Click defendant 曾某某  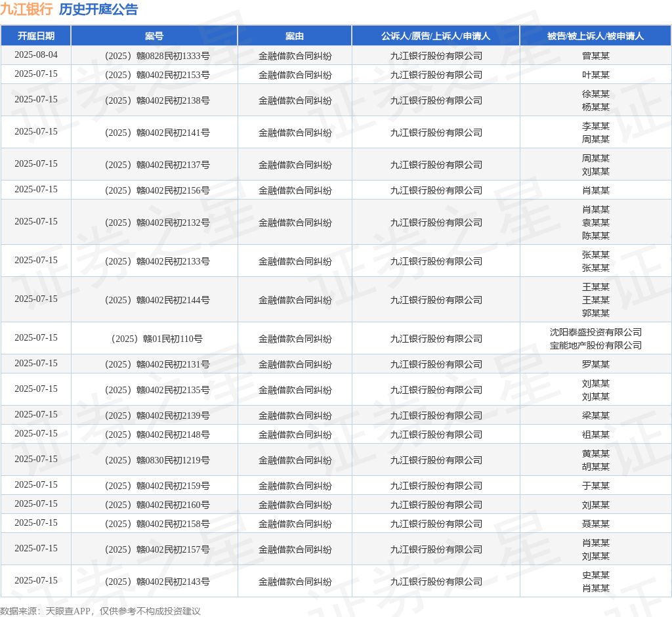point(596,56)
